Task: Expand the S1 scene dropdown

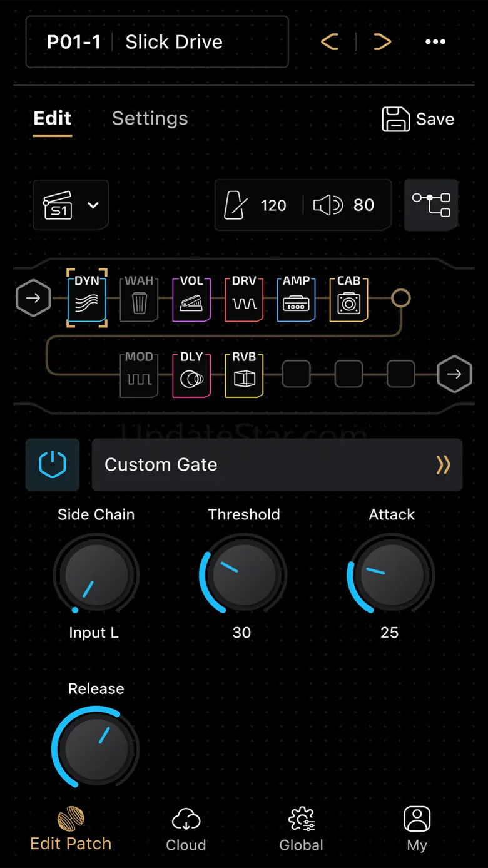Action: click(x=71, y=205)
